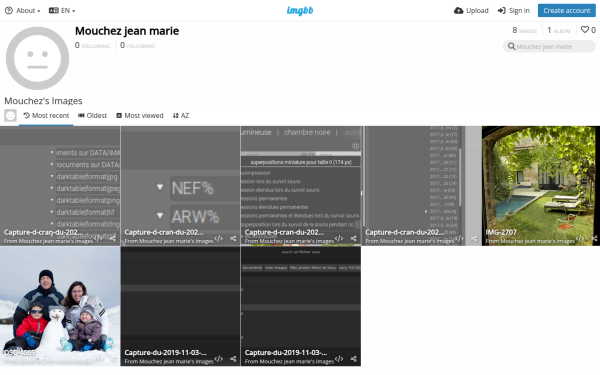Image resolution: width=600 pixels, height=375 pixels.
Task: Click embed codes icon on the darktable|format thumbnail
Action: point(98,238)
